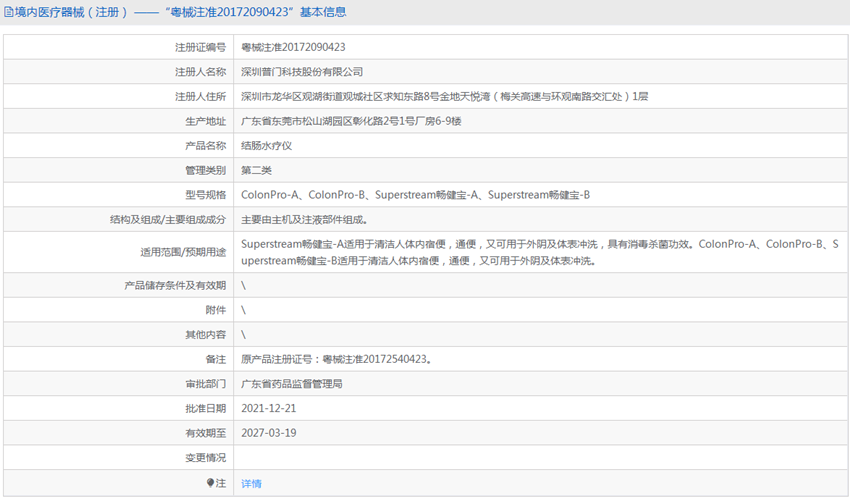Click the 有效期至 label
Viewport: 850px width, 498px height.
coord(205,433)
